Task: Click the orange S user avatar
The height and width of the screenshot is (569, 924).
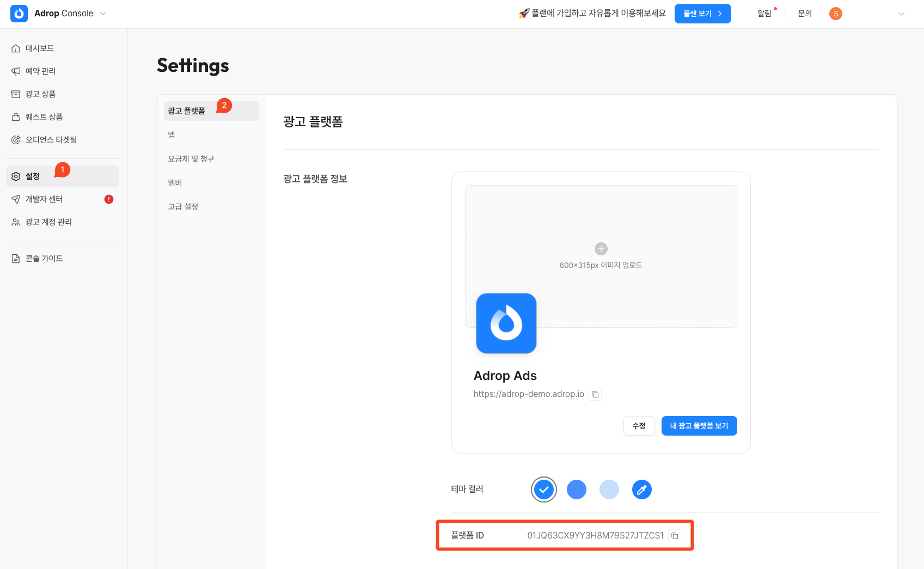Action: pos(835,14)
